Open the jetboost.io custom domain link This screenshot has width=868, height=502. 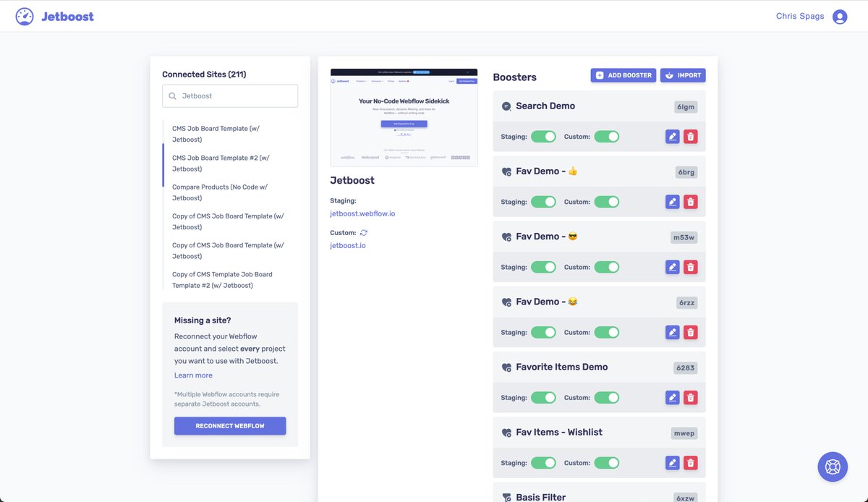(x=348, y=245)
